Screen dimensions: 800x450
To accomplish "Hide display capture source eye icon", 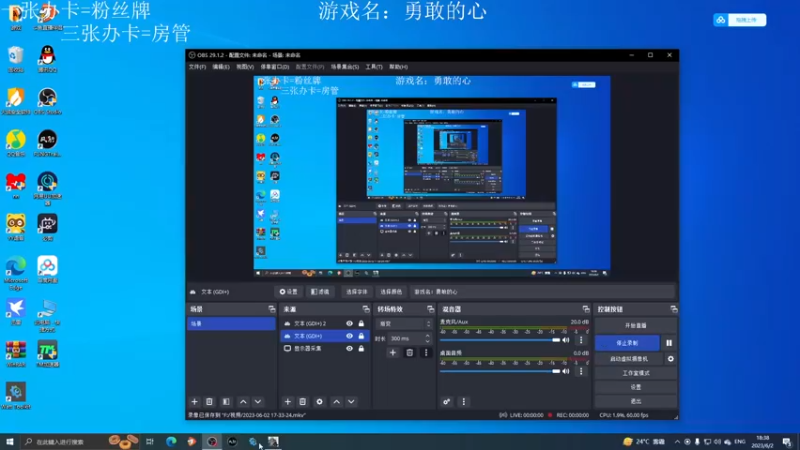I will [349, 348].
